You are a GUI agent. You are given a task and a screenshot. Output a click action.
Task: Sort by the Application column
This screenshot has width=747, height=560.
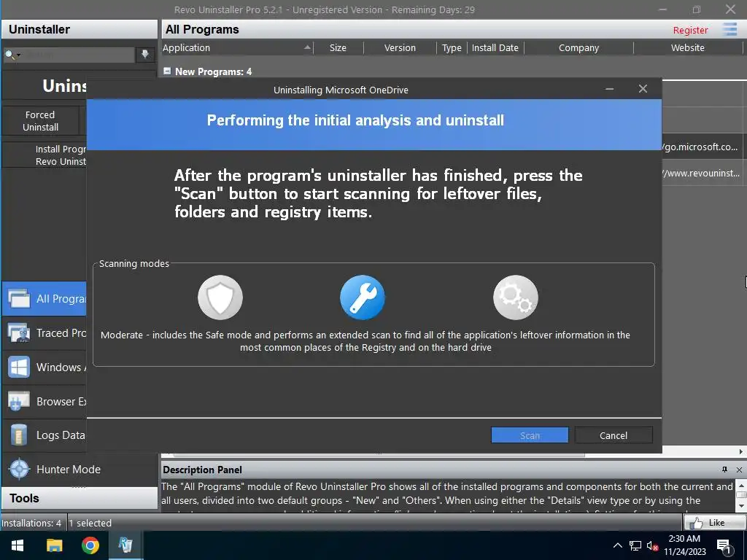(237, 47)
